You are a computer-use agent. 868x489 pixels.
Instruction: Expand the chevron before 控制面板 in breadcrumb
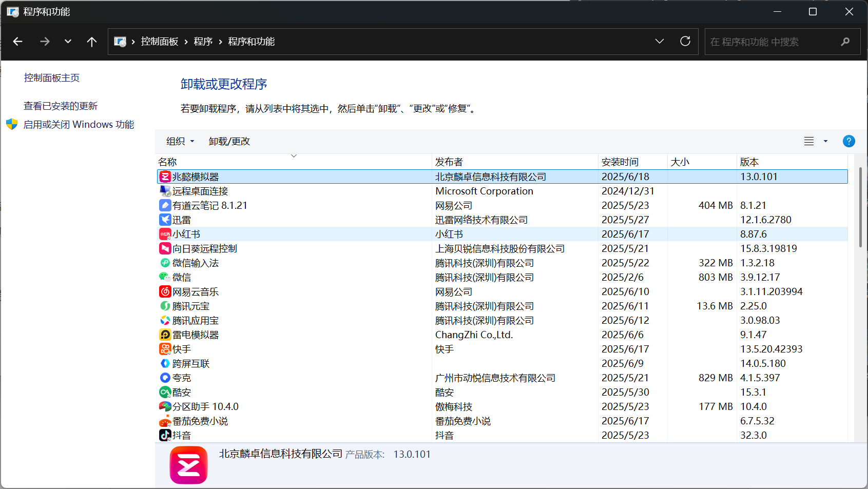pyautogui.click(x=133, y=42)
